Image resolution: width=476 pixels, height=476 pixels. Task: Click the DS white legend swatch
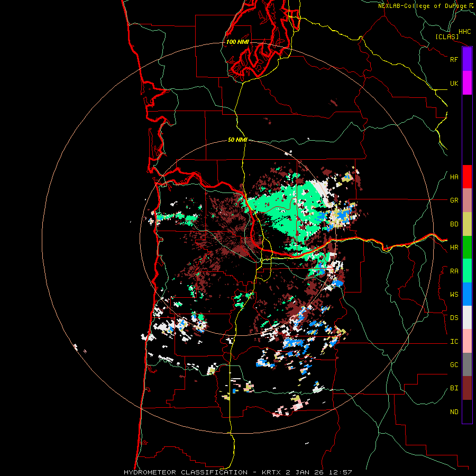[x=467, y=317]
